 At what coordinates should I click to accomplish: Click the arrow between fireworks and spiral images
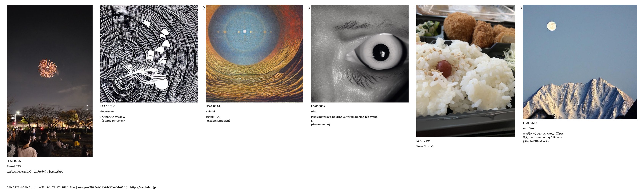(97, 8)
